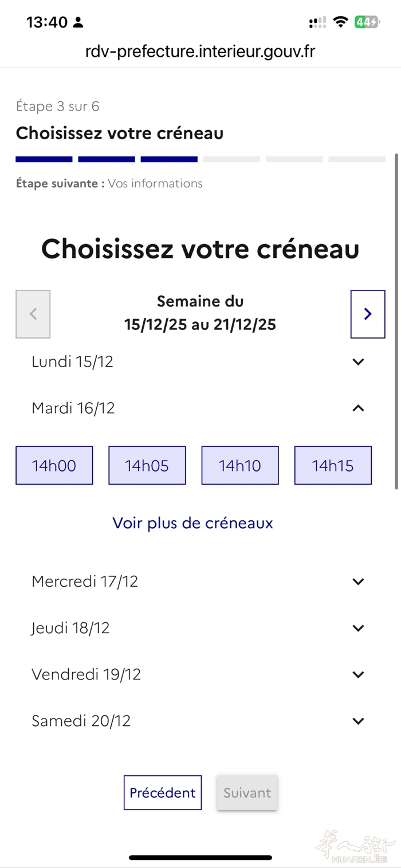Select the 14h15 appointment slot
This screenshot has width=401, height=868.
pos(333,465)
